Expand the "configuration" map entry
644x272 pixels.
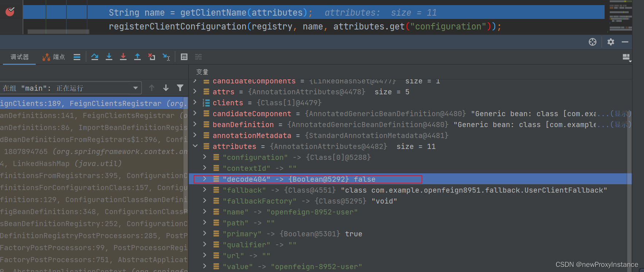[205, 157]
